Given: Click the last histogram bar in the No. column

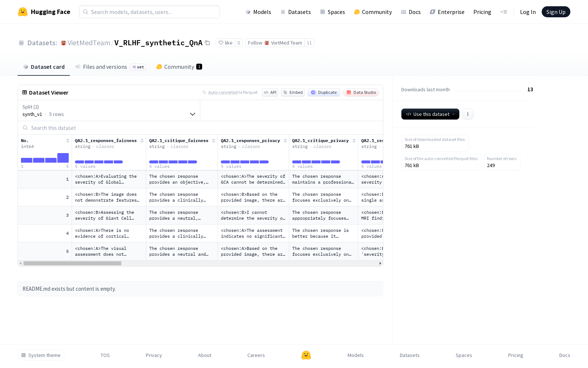Looking at the screenshot, I should pyautogui.click(x=63, y=158).
